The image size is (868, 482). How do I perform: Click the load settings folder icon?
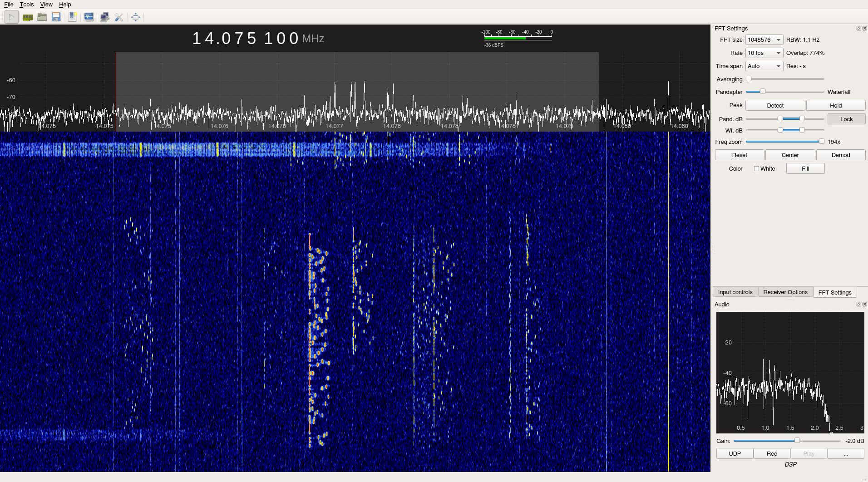[42, 17]
